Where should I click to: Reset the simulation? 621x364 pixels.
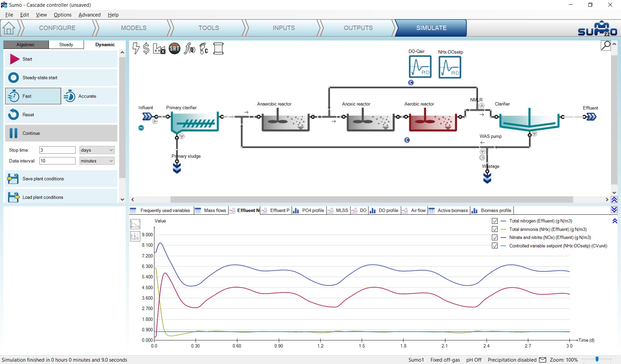coord(61,115)
